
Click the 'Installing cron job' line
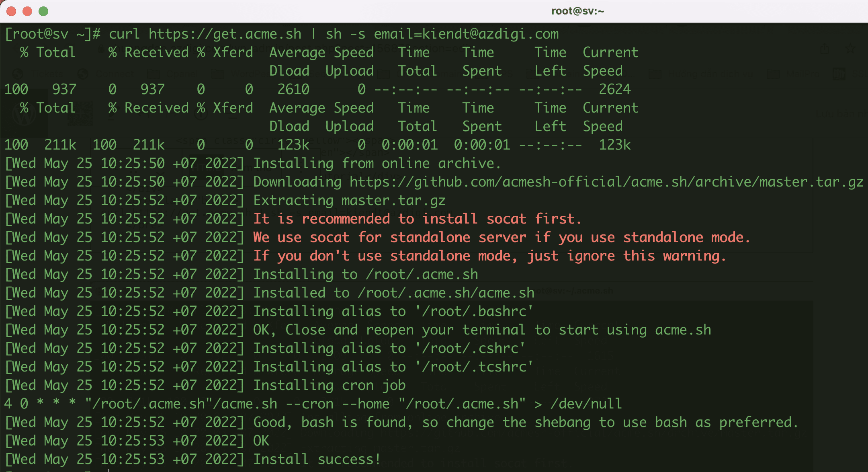(x=329, y=386)
